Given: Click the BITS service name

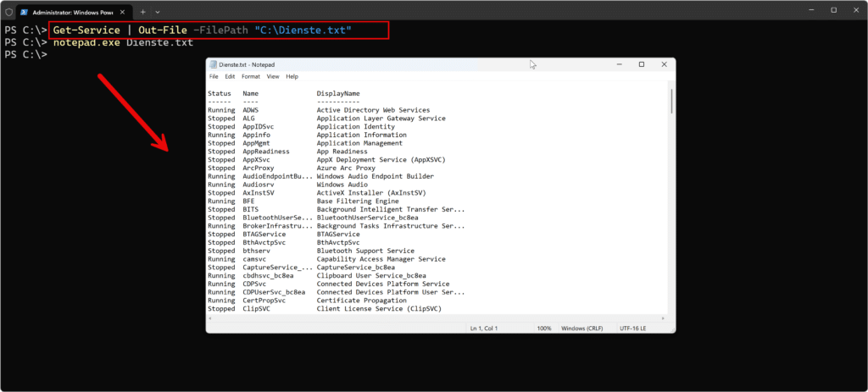Looking at the screenshot, I should click(x=251, y=209).
